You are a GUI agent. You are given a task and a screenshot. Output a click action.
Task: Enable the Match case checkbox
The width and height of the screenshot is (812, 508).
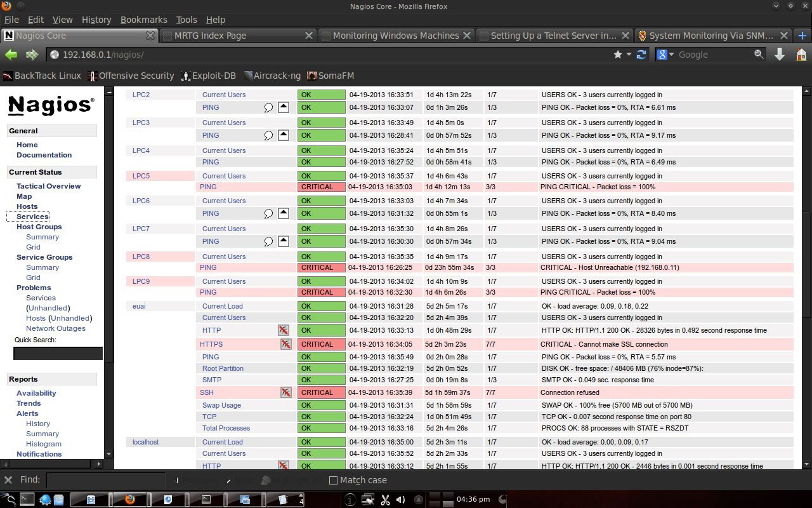pos(333,480)
